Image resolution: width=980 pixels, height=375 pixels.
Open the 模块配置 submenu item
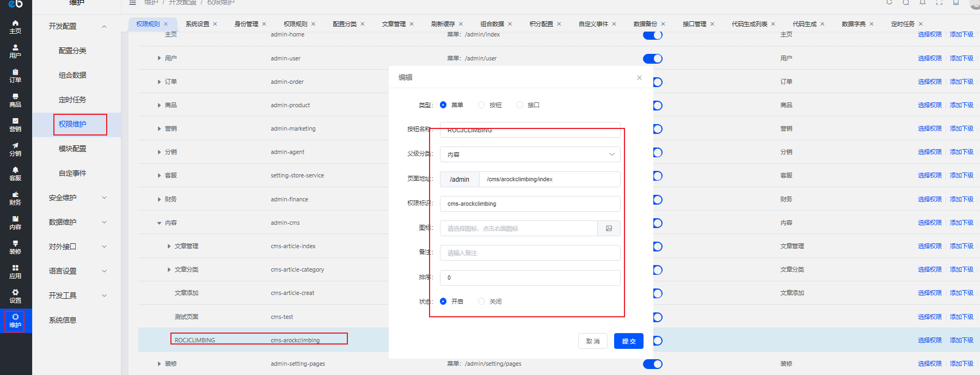pos(72,149)
